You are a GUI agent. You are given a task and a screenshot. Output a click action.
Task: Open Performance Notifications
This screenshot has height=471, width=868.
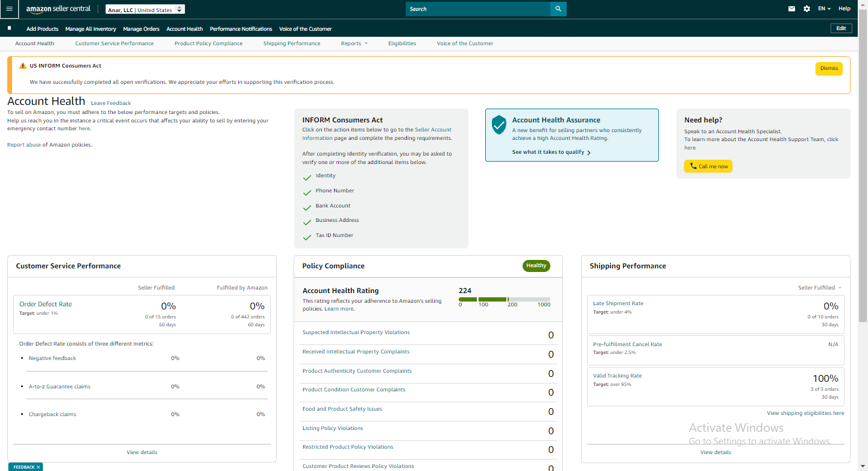point(241,29)
